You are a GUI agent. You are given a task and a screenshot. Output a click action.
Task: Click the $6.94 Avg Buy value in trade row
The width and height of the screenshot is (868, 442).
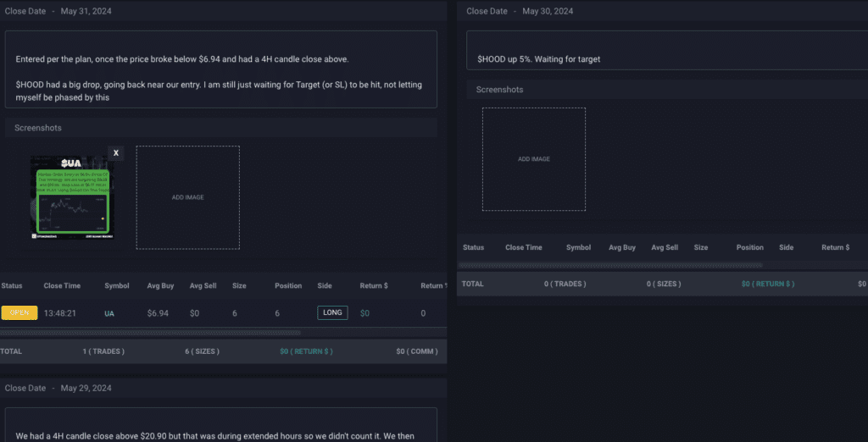(158, 313)
